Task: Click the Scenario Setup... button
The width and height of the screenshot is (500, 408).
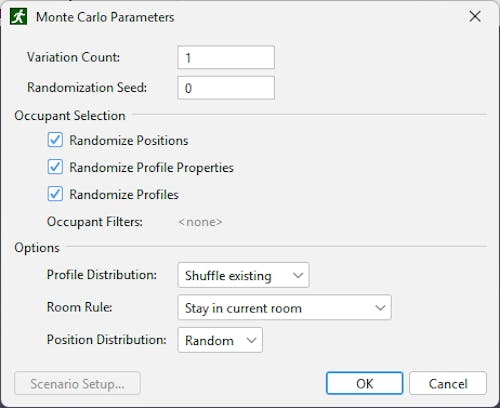Action: tap(77, 383)
